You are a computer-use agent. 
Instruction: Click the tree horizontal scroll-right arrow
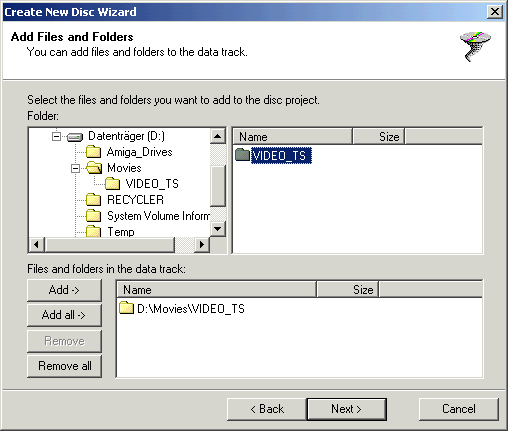pos(202,245)
